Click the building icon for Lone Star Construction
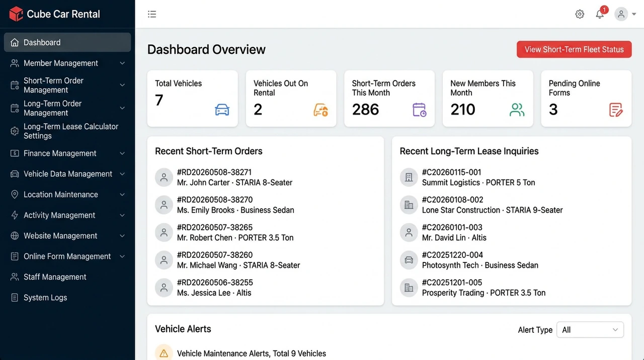 (x=409, y=205)
